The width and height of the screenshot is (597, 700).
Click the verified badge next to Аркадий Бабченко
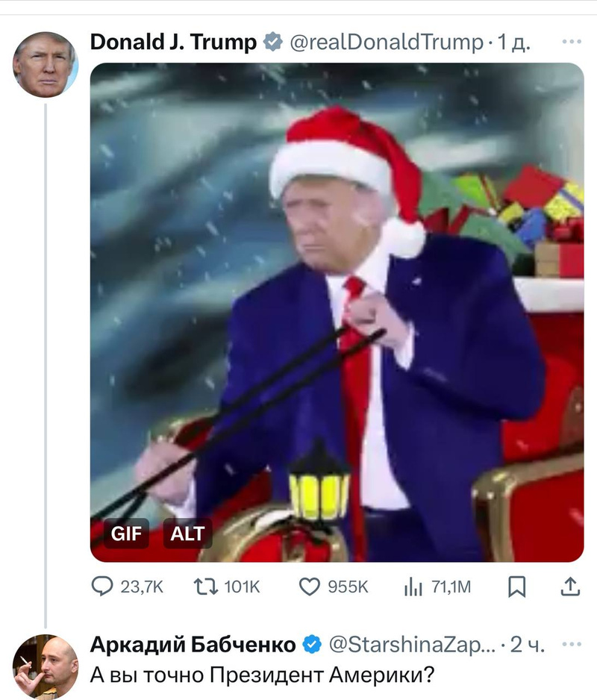(x=313, y=644)
